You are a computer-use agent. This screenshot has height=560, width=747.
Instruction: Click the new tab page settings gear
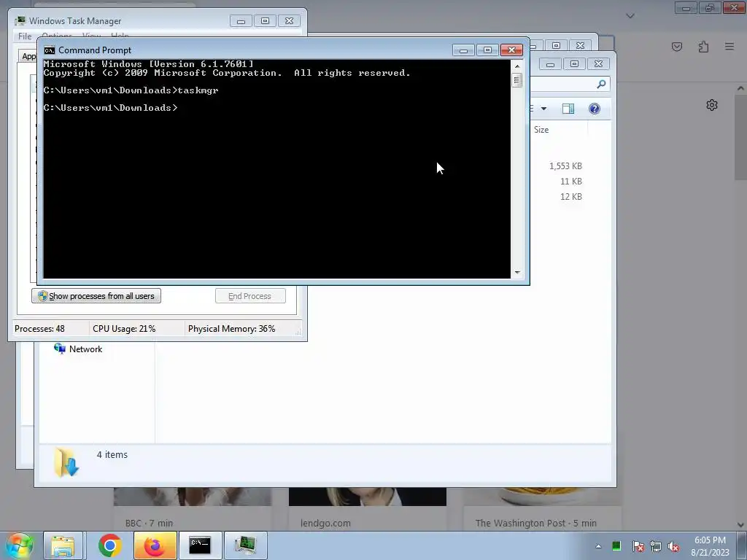click(712, 105)
